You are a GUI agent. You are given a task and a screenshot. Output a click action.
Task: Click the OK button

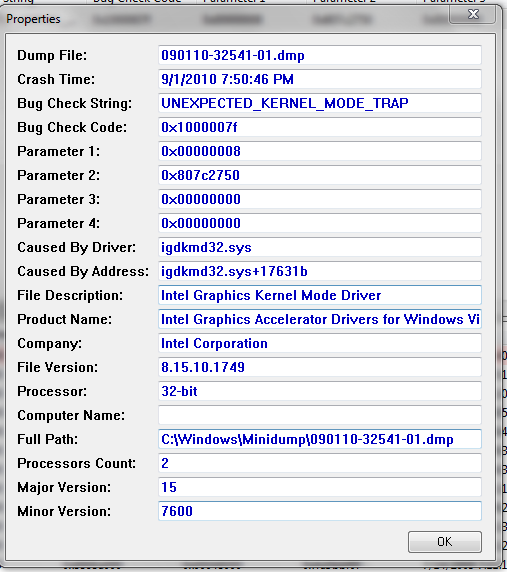click(x=445, y=542)
